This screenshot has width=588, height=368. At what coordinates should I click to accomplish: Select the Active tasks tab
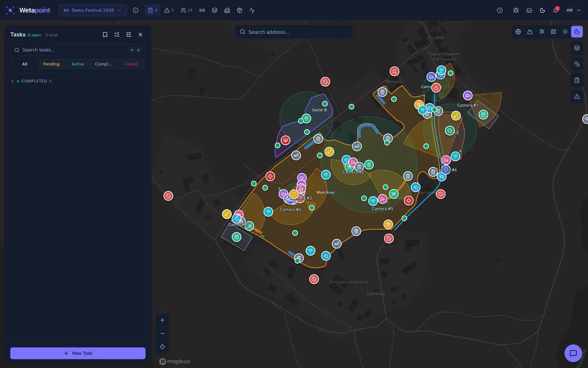coord(78,64)
